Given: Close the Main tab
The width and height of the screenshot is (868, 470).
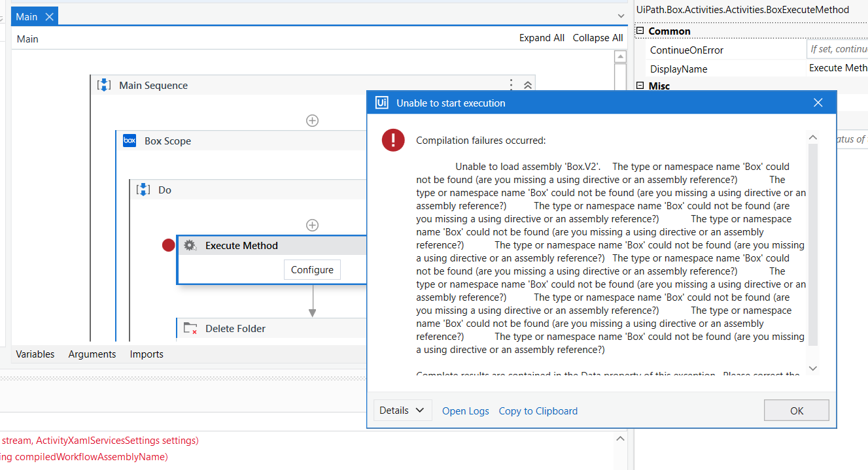Looking at the screenshot, I should tap(49, 16).
